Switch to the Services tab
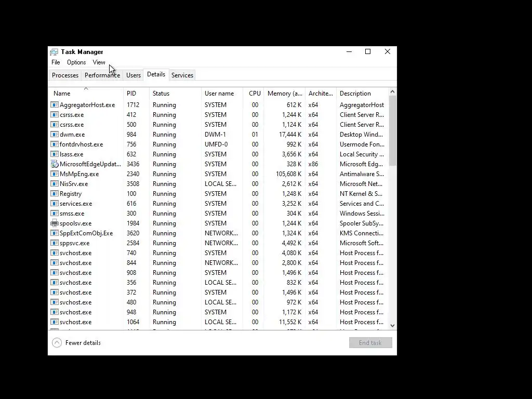 coord(182,75)
